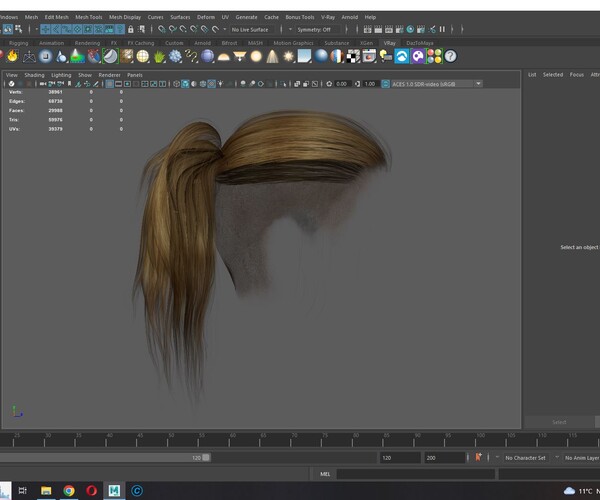This screenshot has width=600, height=500.
Task: Click the blue water drop shelf icon
Action: (61, 57)
